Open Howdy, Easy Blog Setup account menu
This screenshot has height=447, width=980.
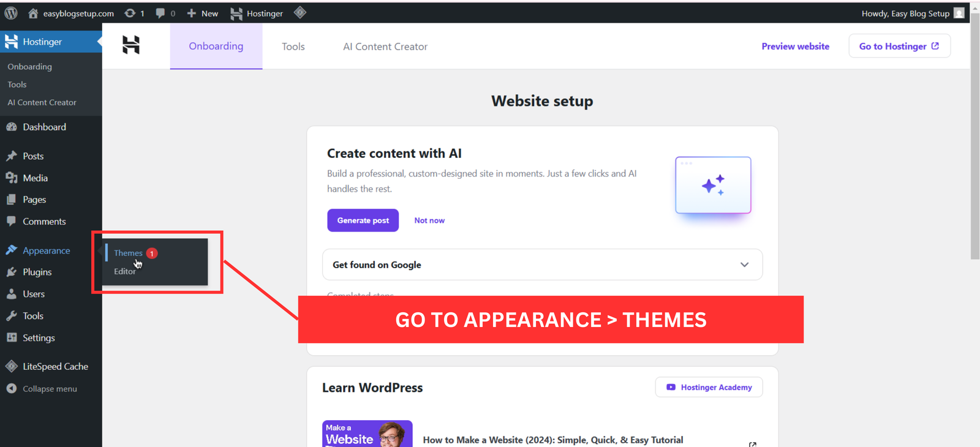[905, 13]
